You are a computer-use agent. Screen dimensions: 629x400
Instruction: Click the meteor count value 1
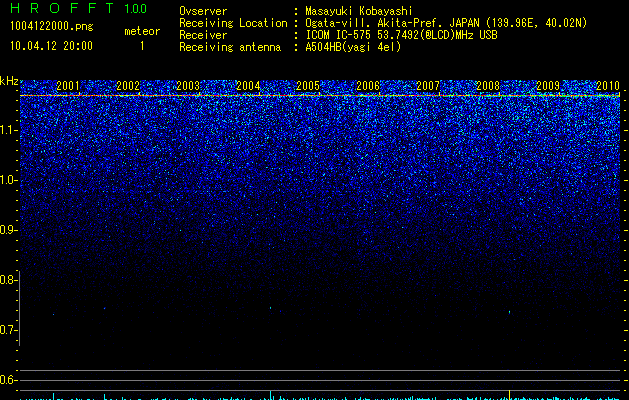142,46
